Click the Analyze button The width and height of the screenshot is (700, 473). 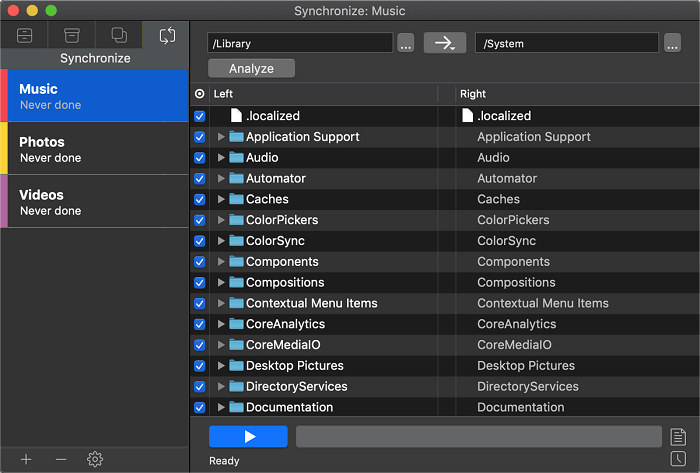coord(251,68)
